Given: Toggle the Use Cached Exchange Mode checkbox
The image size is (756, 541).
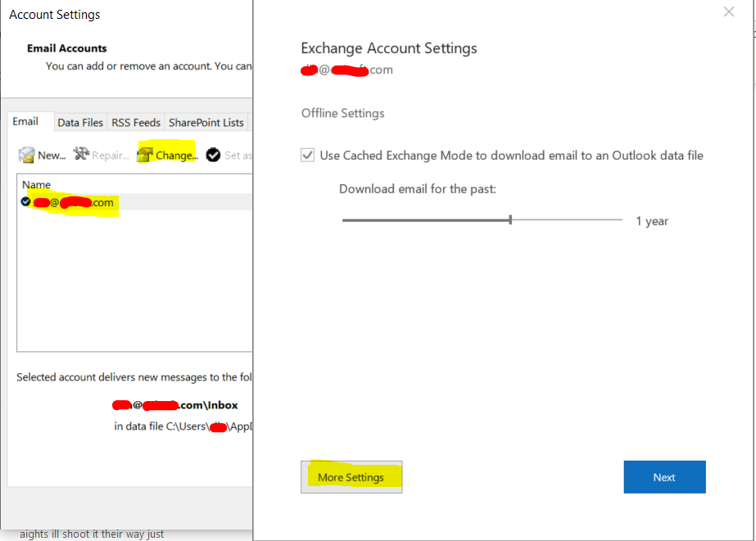Looking at the screenshot, I should pos(308,155).
